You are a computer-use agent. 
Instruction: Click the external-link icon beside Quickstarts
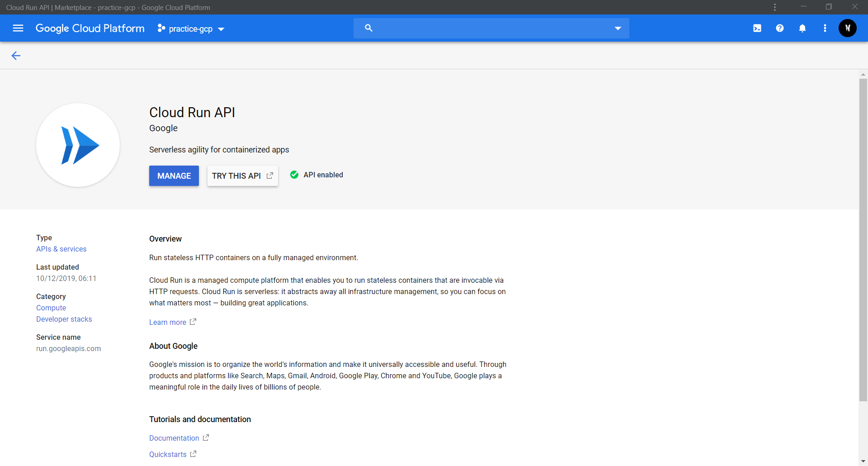pos(193,454)
